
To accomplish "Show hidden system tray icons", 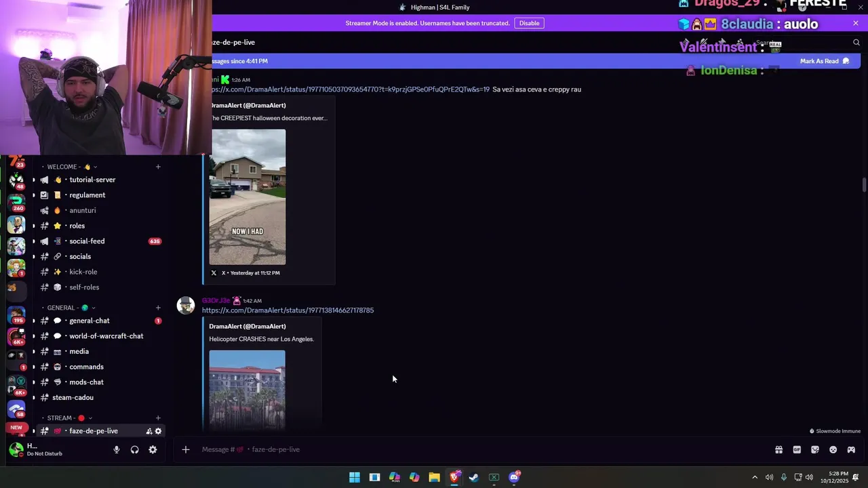I will (755, 477).
